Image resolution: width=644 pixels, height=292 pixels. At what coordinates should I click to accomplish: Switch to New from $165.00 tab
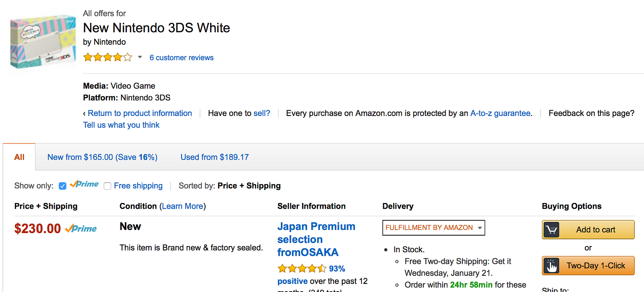click(102, 157)
